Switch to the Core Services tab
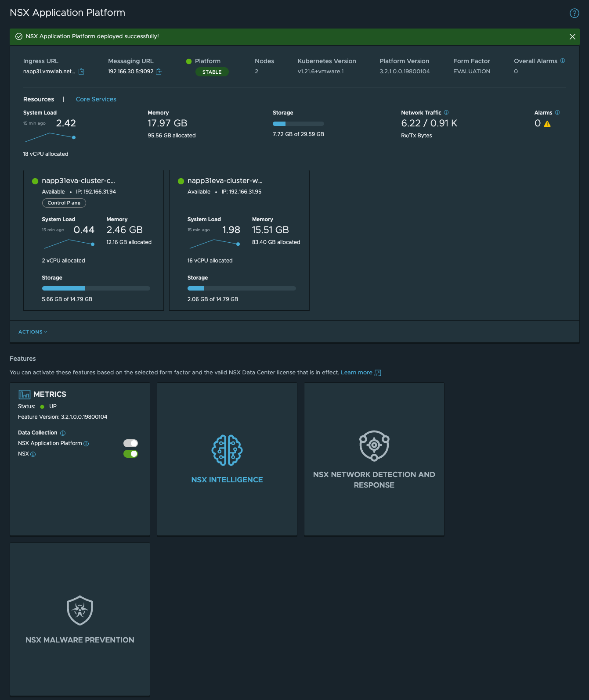This screenshot has width=589, height=700. (x=96, y=99)
